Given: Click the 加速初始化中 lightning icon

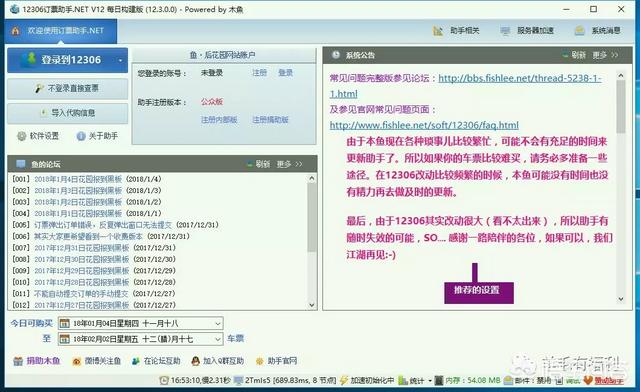Looking at the screenshot, I should coord(344,381).
